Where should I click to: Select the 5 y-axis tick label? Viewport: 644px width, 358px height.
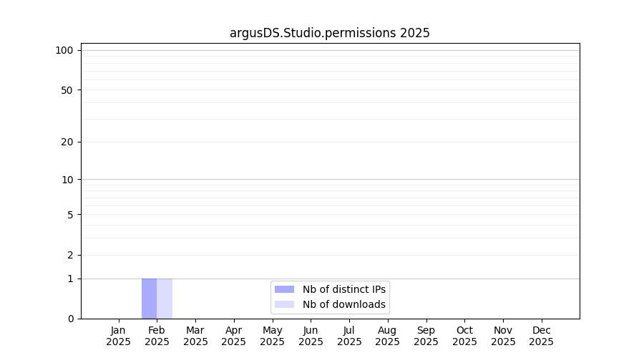(x=70, y=215)
